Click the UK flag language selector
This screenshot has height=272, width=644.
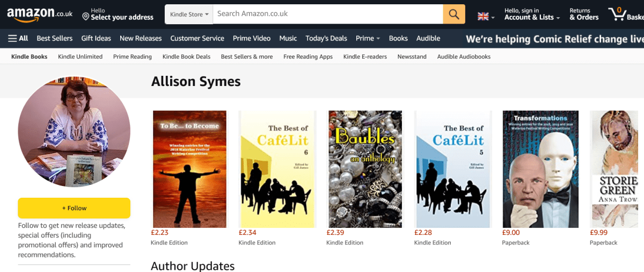486,17
